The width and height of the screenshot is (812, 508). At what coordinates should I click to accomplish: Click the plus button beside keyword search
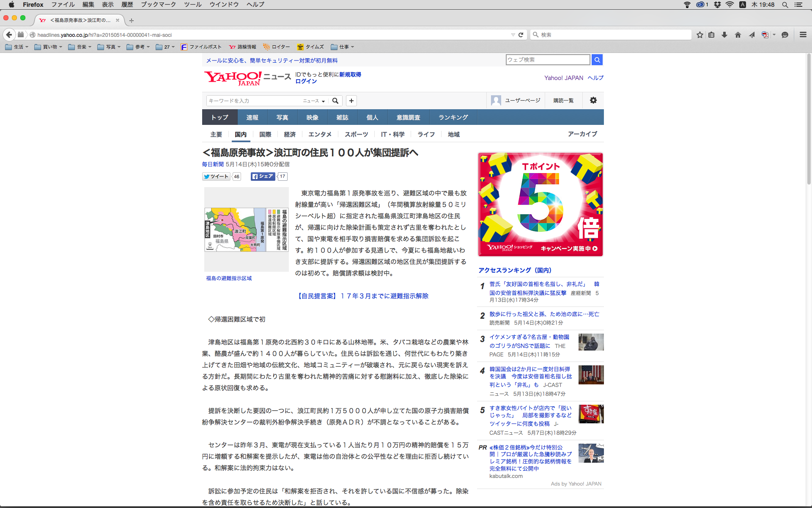click(351, 101)
